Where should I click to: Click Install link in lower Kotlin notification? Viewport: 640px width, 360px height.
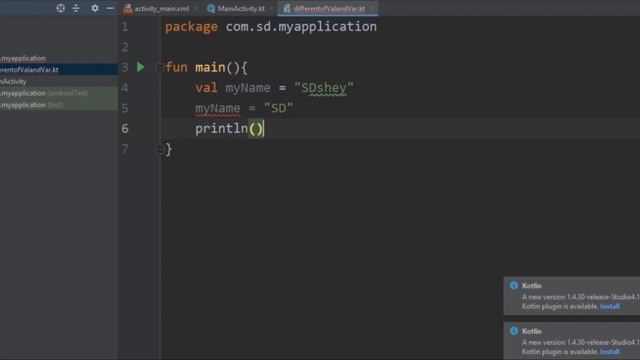point(610,351)
